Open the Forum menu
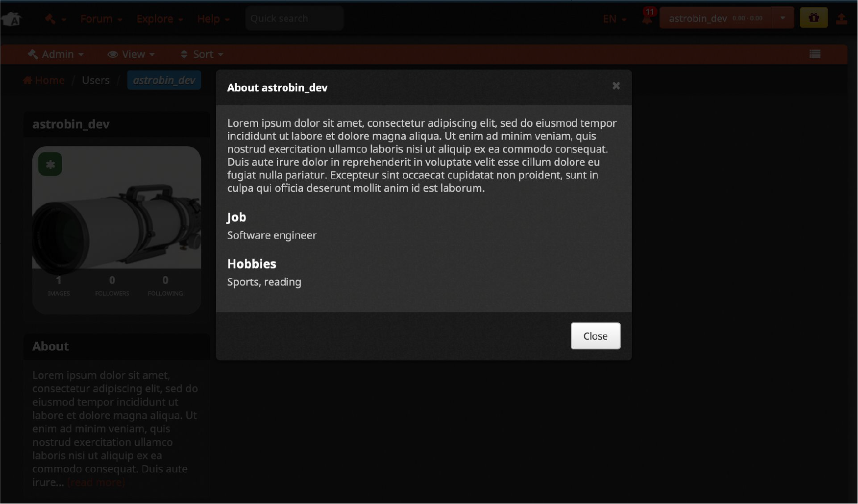Viewport: 858px width, 504px height. coord(101,19)
